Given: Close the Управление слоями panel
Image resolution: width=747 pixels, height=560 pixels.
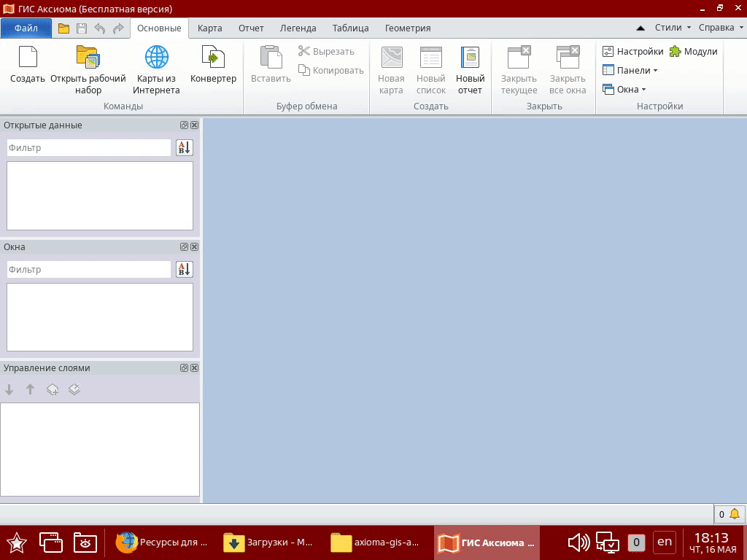Looking at the screenshot, I should 194,368.
